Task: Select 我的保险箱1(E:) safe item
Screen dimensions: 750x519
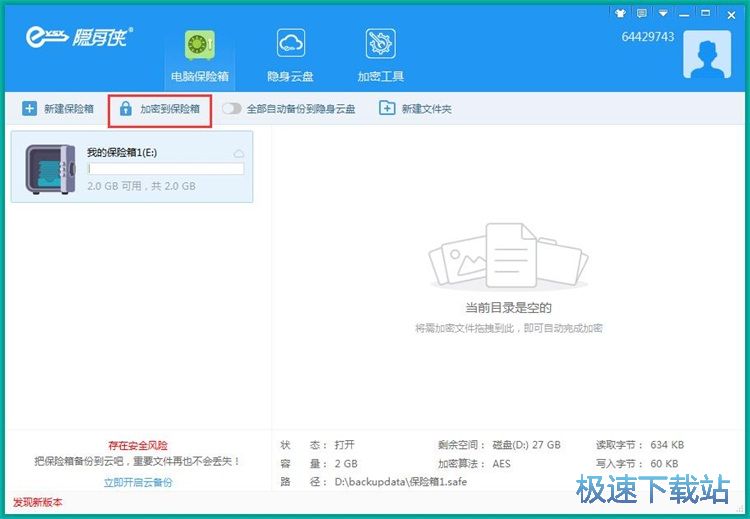Action: point(132,166)
